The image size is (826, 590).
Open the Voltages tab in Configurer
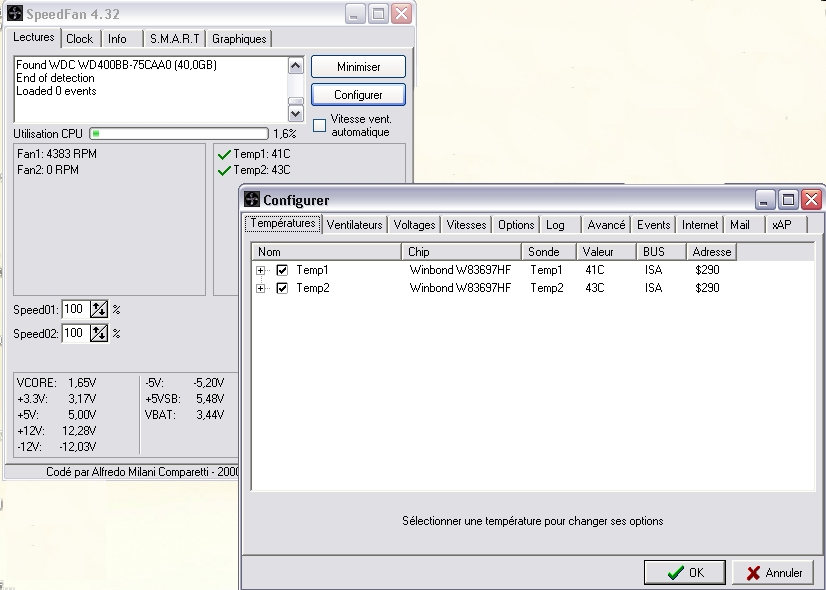[x=415, y=225]
